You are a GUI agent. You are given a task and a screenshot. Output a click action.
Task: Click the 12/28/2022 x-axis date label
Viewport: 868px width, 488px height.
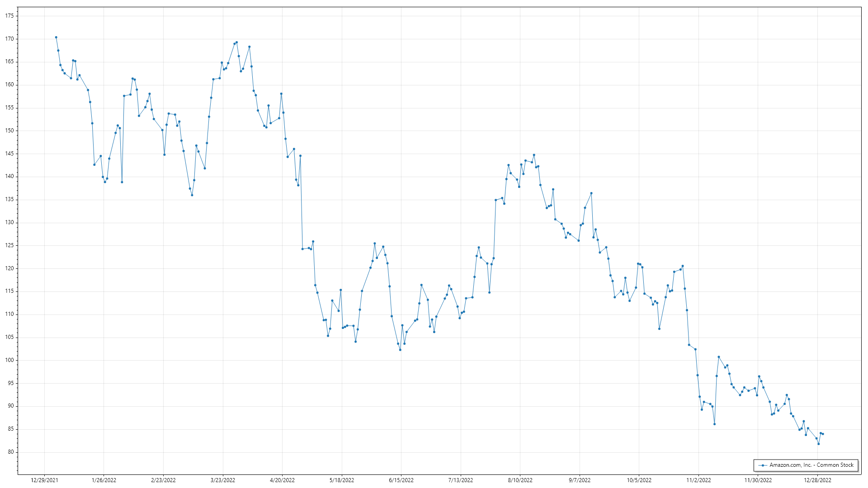(x=817, y=480)
